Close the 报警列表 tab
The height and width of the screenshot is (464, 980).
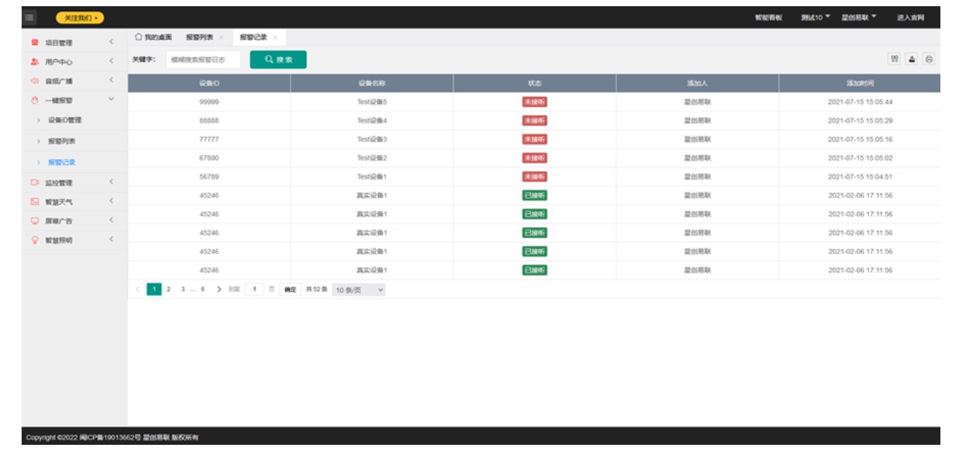click(221, 38)
